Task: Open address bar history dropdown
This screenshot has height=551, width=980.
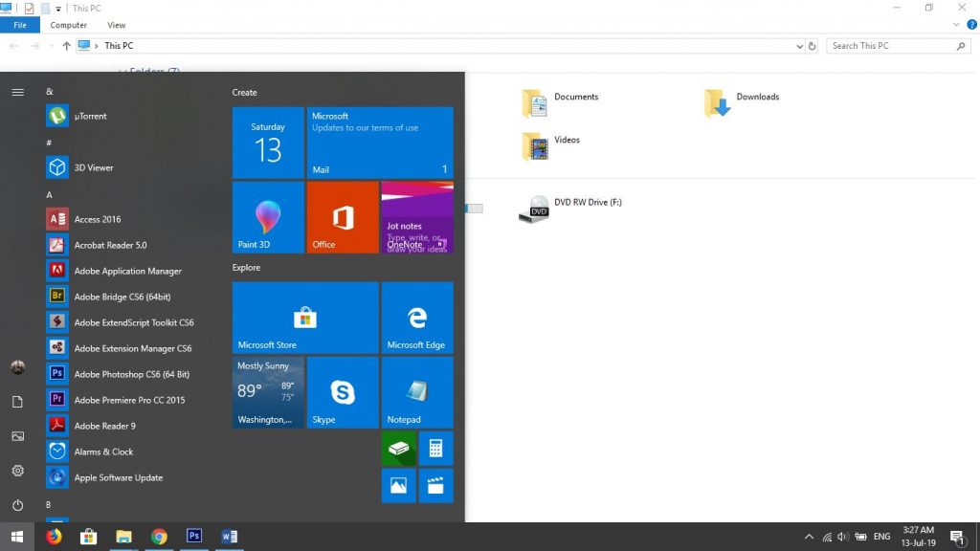Action: (799, 46)
